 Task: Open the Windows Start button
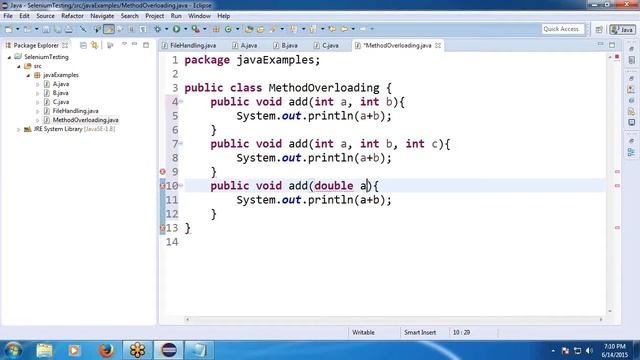[13, 350]
